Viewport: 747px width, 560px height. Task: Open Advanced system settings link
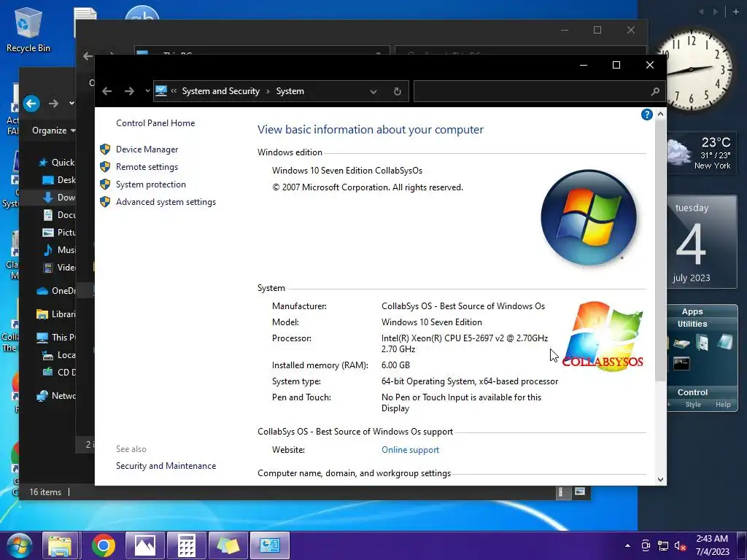pos(166,203)
